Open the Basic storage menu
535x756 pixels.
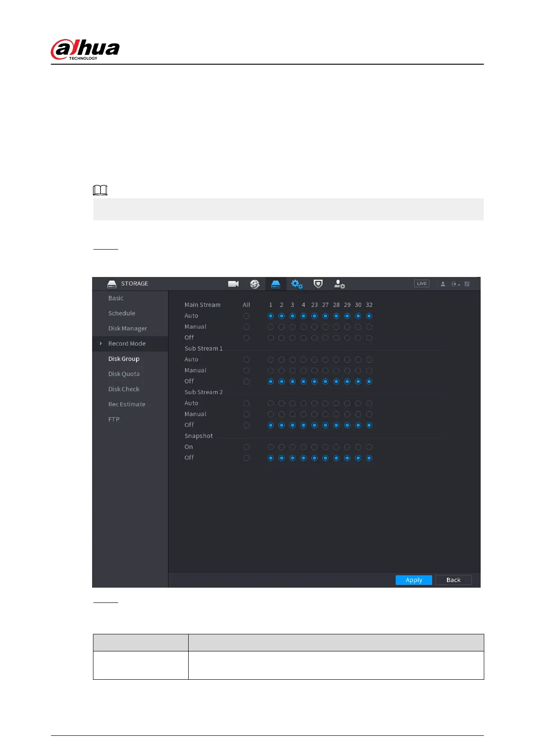(x=116, y=298)
